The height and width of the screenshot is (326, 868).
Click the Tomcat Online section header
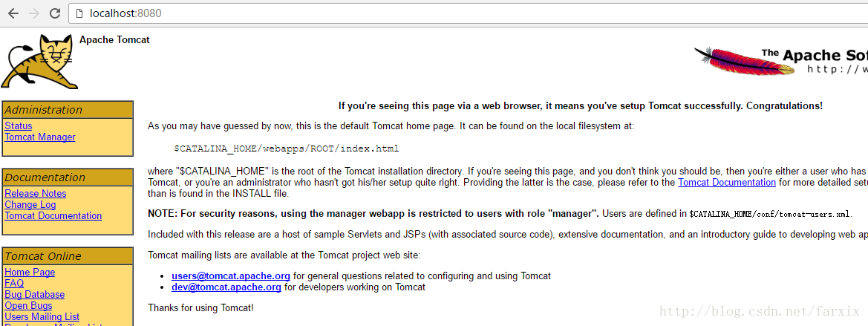coord(68,255)
